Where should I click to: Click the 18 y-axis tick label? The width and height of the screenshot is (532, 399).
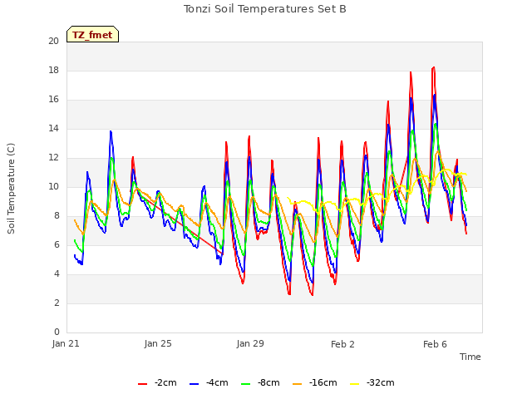(x=53, y=70)
